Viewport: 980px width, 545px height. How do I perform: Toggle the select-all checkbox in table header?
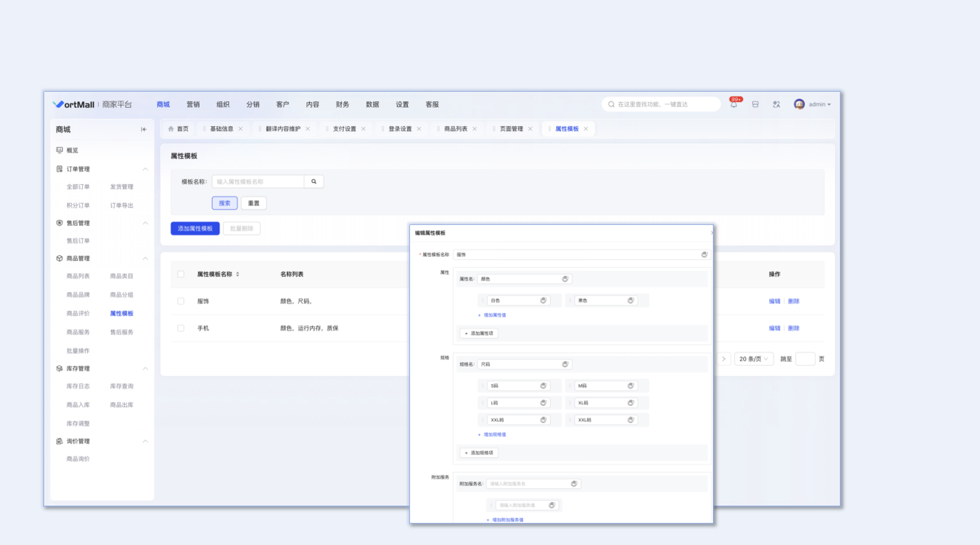pos(181,274)
